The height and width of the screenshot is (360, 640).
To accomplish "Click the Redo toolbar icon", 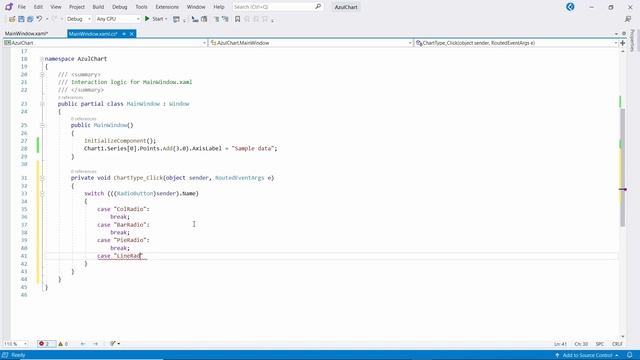I will tap(54, 19).
